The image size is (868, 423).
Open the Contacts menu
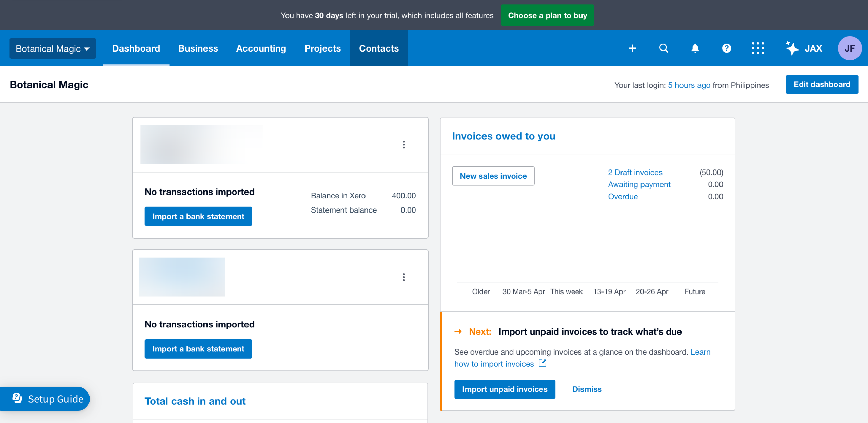pyautogui.click(x=379, y=48)
